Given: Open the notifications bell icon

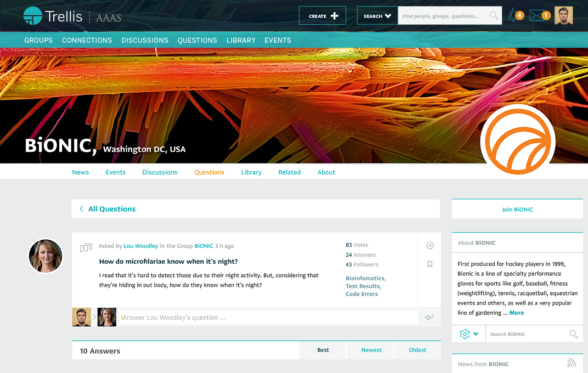Looking at the screenshot, I should [514, 16].
